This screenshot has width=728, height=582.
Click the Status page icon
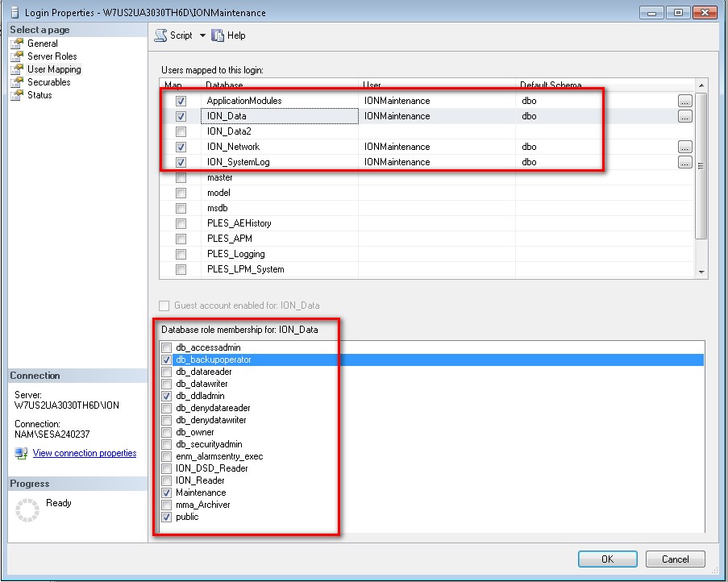pos(17,95)
